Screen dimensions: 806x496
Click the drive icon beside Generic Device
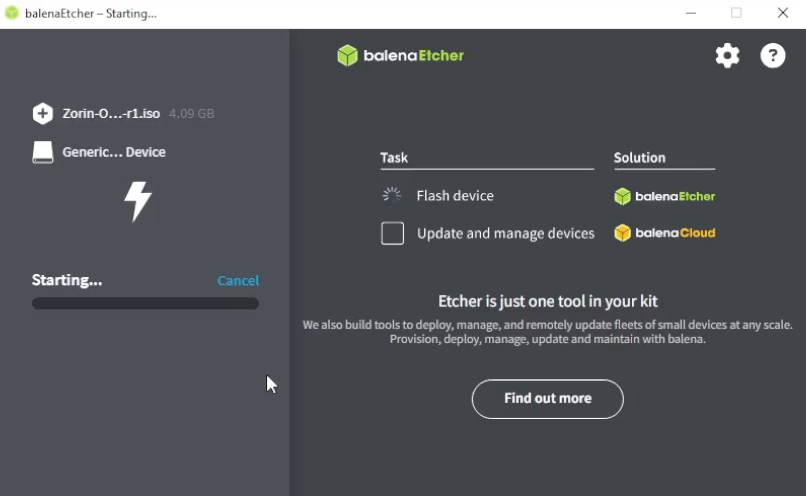coord(43,152)
